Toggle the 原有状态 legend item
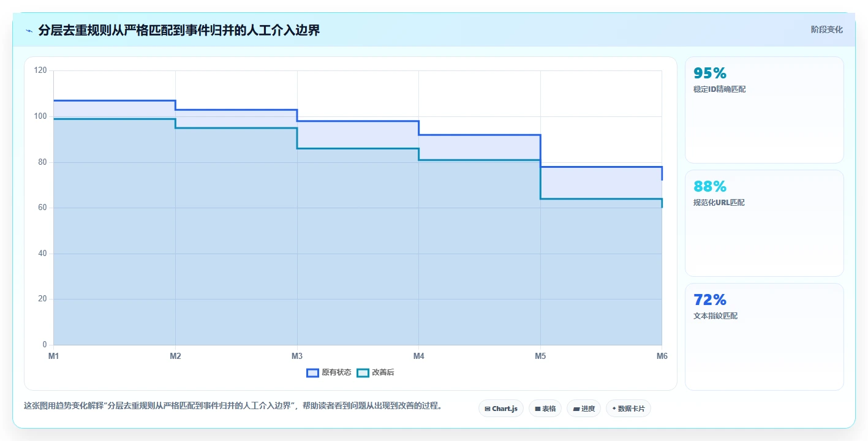Screen dimensions: 868x441 pos(329,372)
